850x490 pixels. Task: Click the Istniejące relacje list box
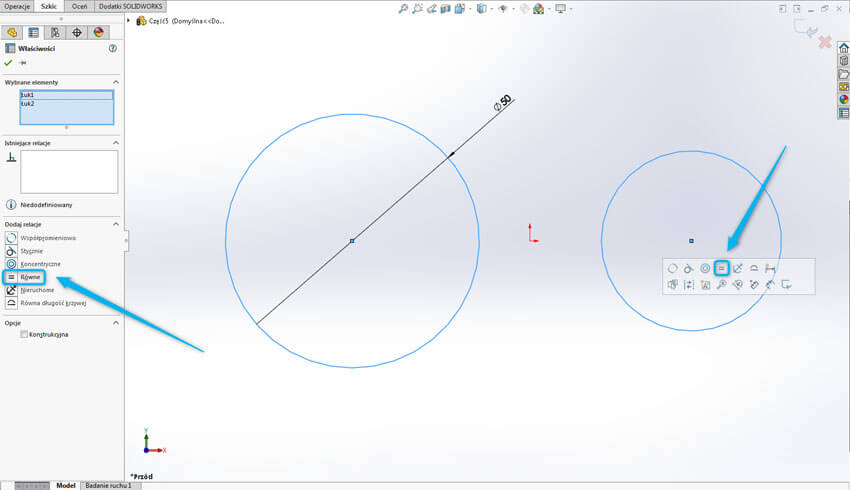coord(69,171)
